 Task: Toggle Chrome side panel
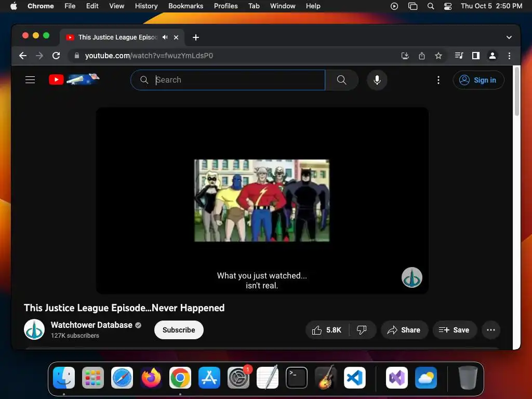[x=476, y=56]
